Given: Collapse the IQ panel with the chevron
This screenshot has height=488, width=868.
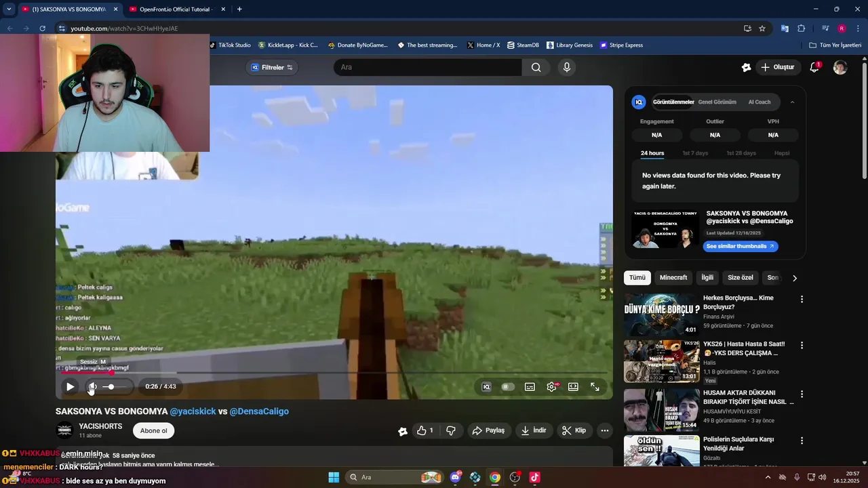Looking at the screenshot, I should pyautogui.click(x=792, y=102).
